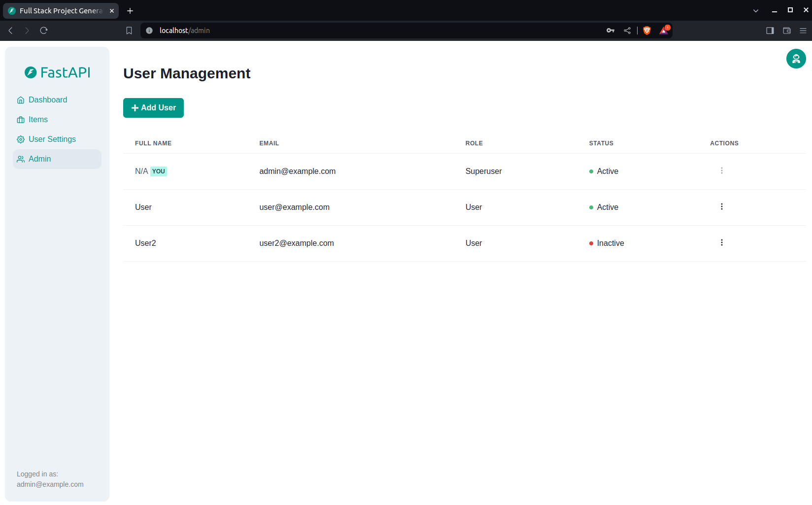Expand the browser tab search dropdown
This screenshot has height=505, width=812.
click(x=755, y=10)
